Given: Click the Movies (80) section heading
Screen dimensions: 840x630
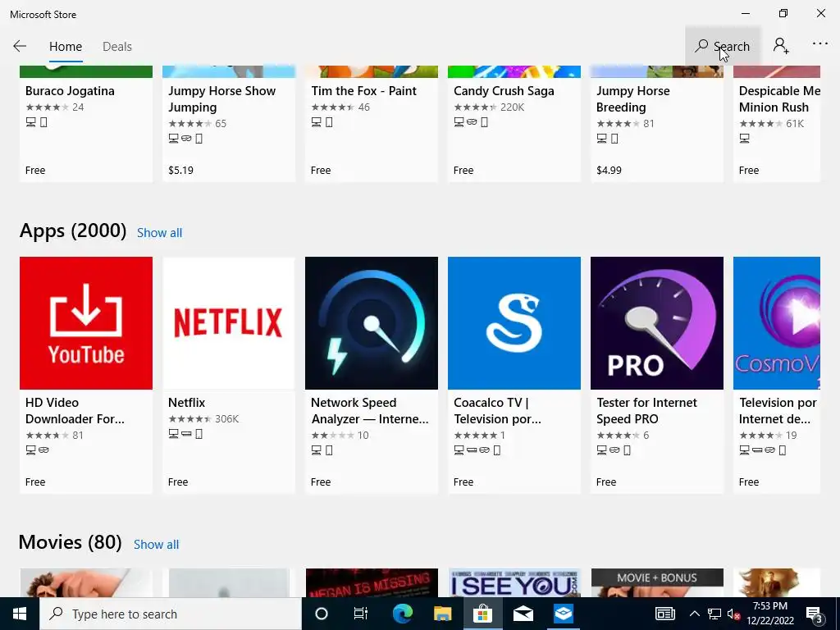Looking at the screenshot, I should 71,543.
